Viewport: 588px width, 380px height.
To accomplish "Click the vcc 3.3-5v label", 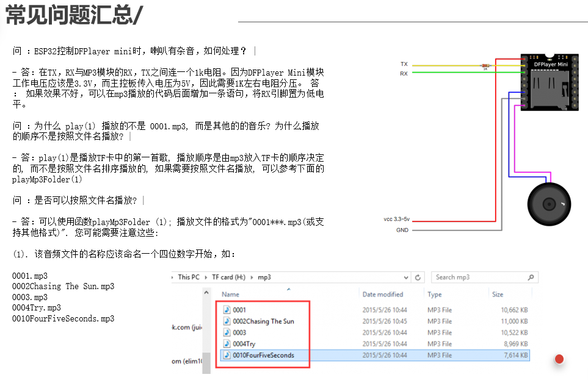I will click(x=396, y=219).
